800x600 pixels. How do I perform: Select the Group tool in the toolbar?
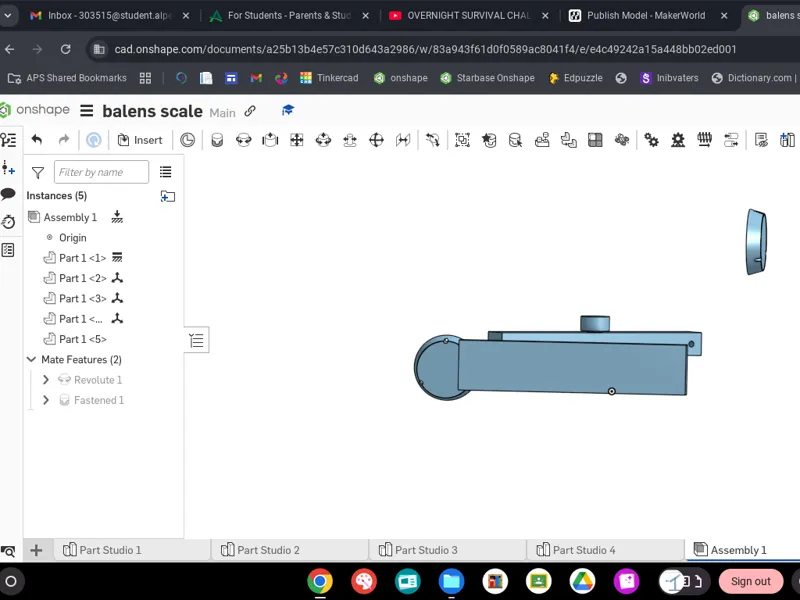coord(462,140)
